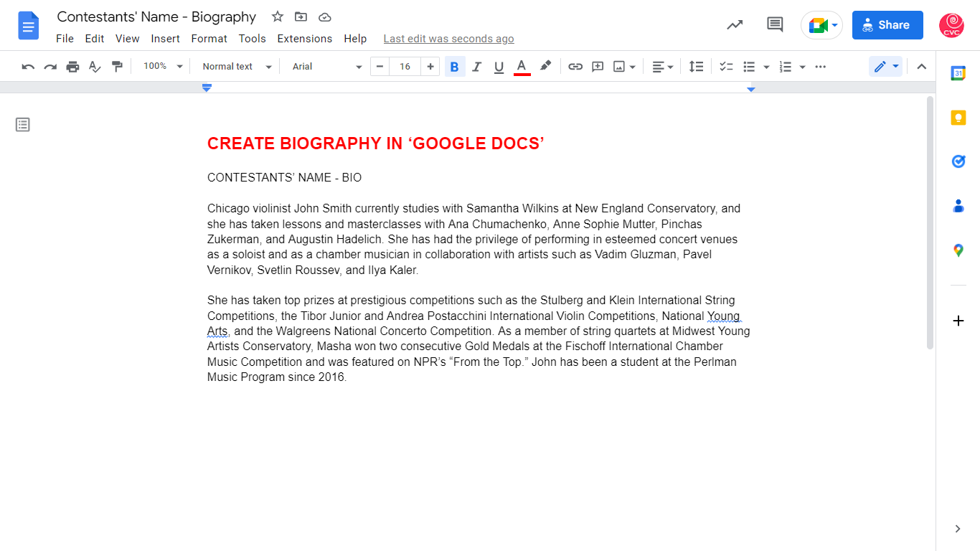Toggle bold formatting
Image resolution: width=980 pixels, height=551 pixels.
(x=454, y=67)
